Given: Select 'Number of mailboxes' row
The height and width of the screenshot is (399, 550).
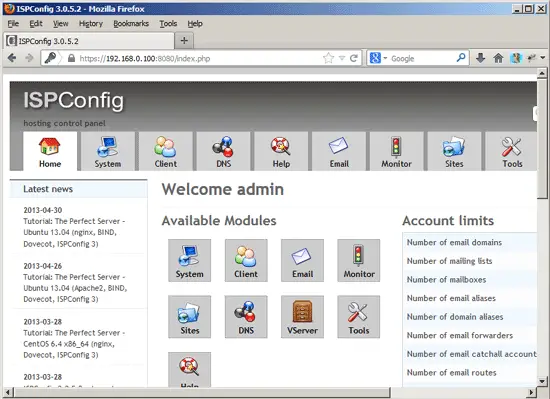Looking at the screenshot, I should 470,279.
